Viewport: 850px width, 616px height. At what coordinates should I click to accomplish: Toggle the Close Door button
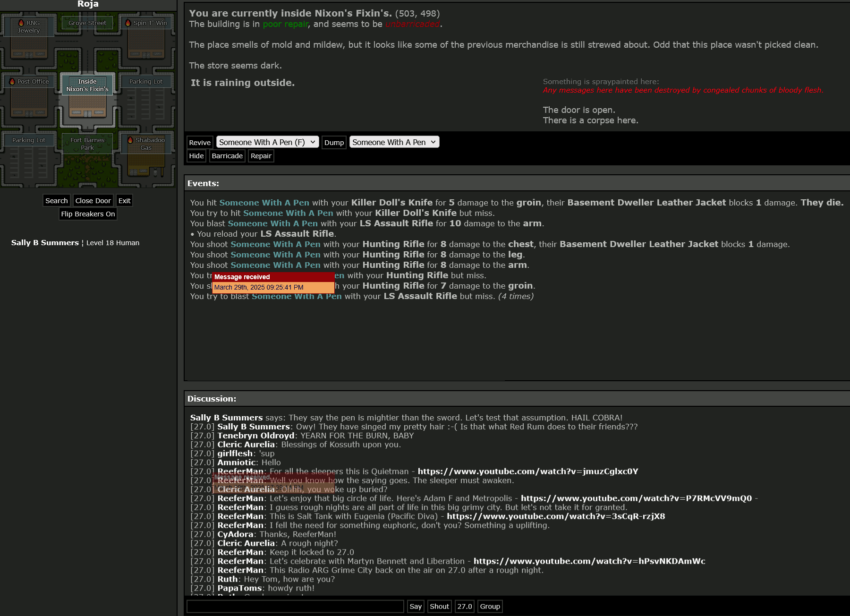[93, 201]
